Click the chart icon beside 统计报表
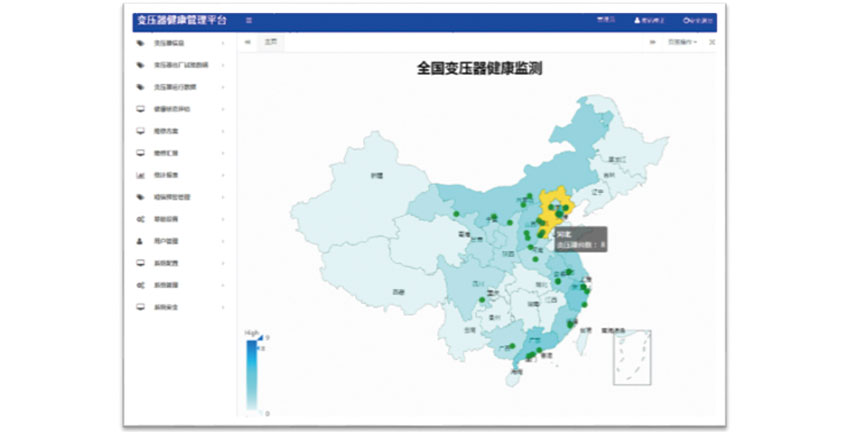The height and width of the screenshot is (432, 848). point(140,175)
